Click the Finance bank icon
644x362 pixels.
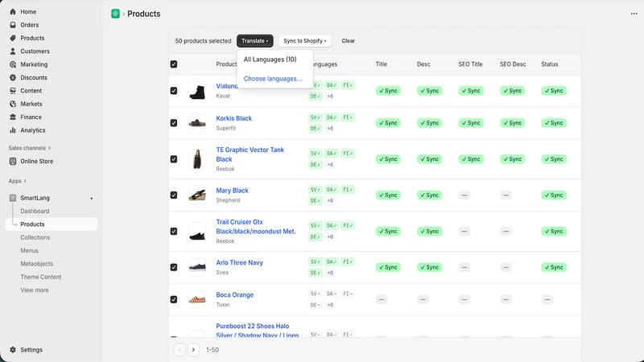(13, 117)
